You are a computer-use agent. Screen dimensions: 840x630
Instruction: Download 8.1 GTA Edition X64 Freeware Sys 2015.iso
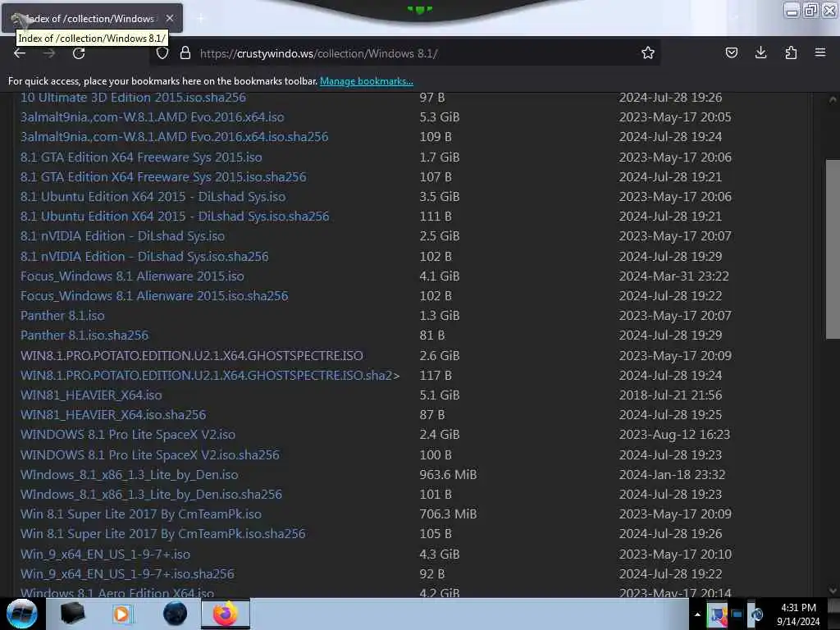click(141, 157)
